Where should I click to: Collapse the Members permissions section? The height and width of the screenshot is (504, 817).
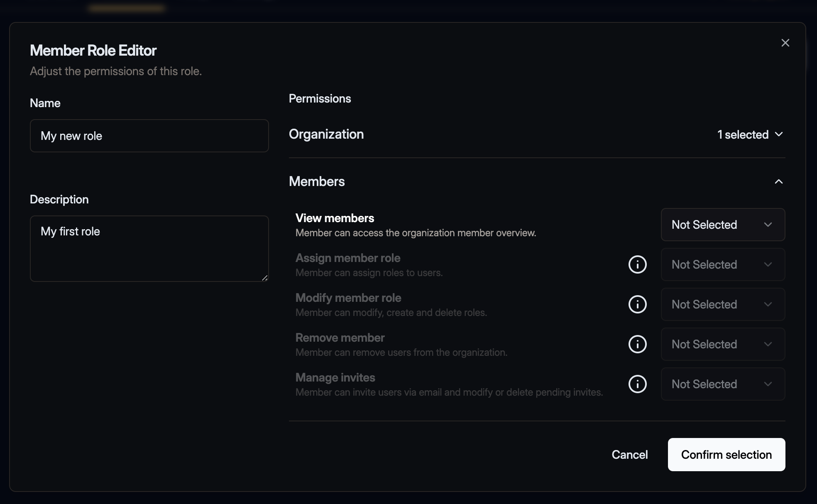(x=779, y=181)
